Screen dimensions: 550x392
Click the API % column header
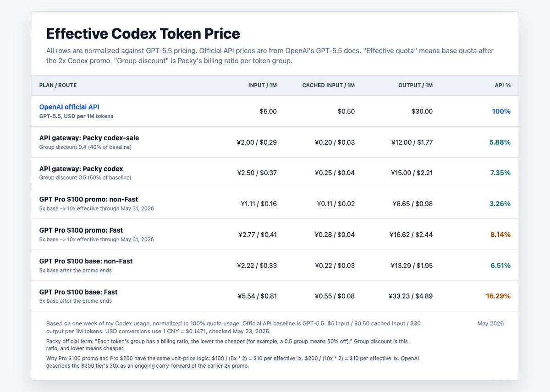tap(503, 85)
